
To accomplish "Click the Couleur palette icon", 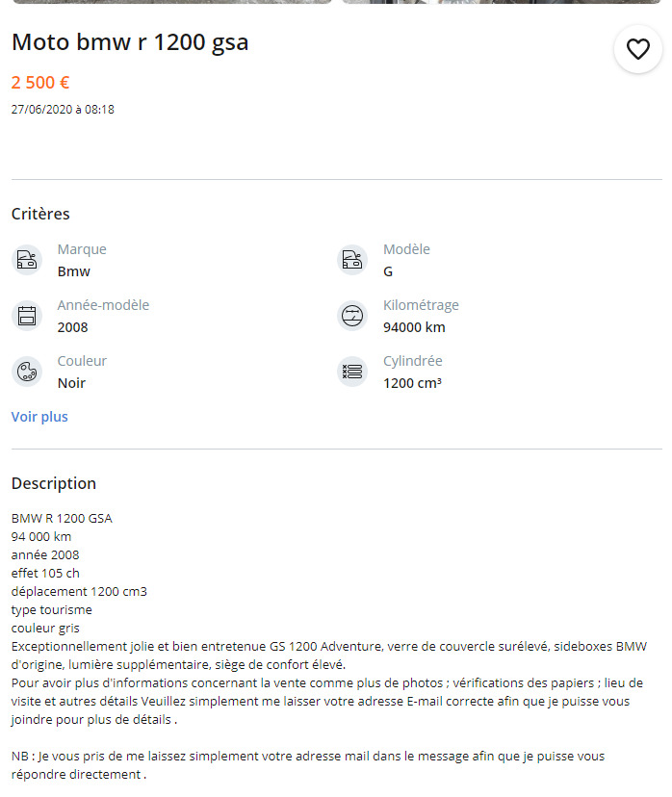I will coord(27,372).
